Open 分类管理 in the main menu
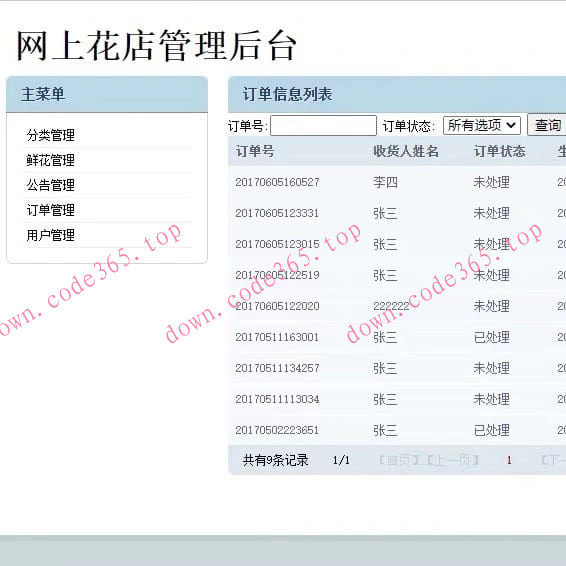This screenshot has height=566, width=566. click(x=51, y=135)
